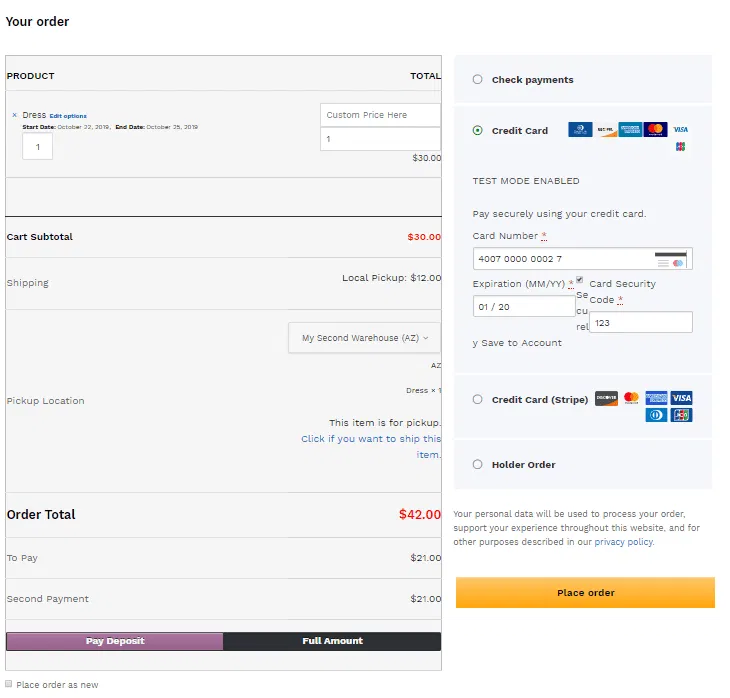The image size is (730, 698).
Task: Click the Discover logo in the Stripe option
Action: (606, 398)
